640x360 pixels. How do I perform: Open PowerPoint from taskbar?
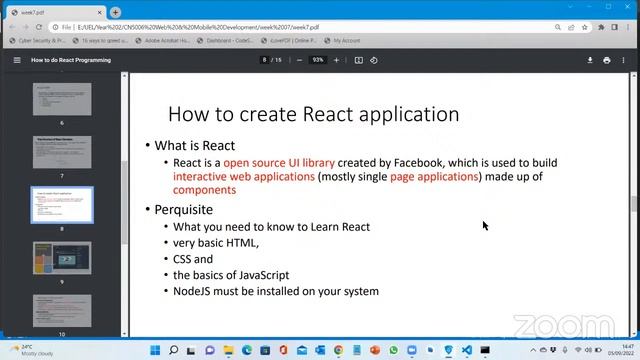tap(375, 350)
